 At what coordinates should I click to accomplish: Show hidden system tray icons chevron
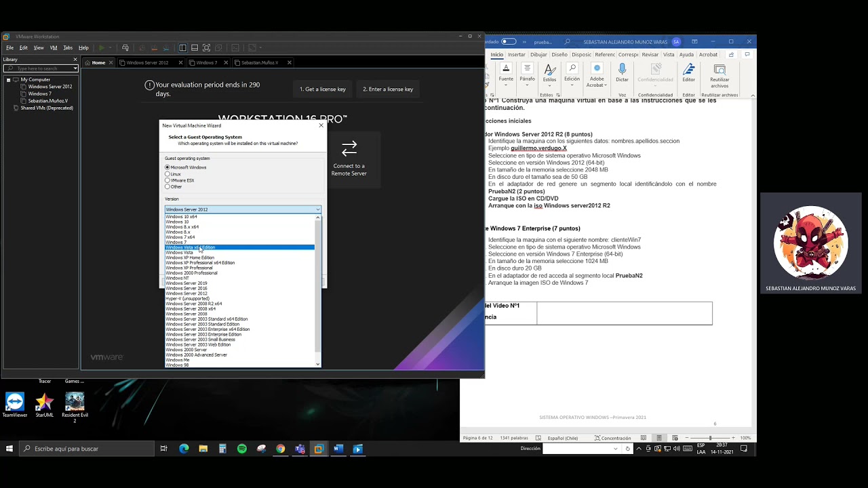pos(639,449)
